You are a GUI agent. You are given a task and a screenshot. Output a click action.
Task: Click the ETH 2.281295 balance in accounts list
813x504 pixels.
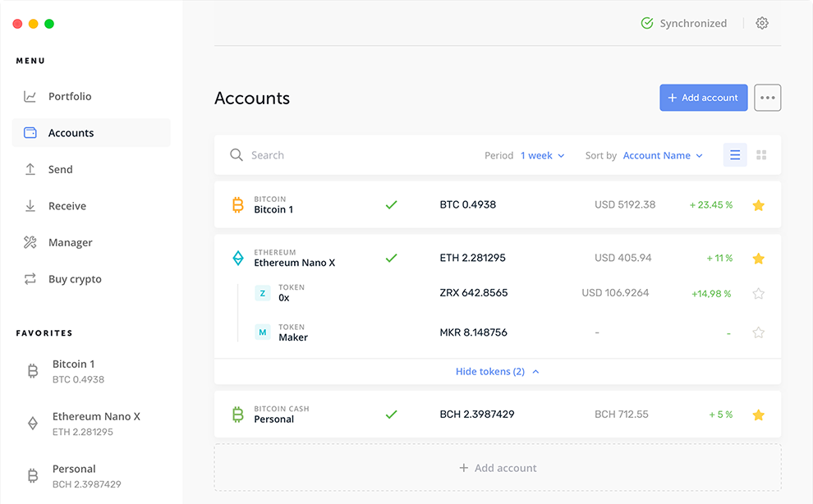pos(472,258)
